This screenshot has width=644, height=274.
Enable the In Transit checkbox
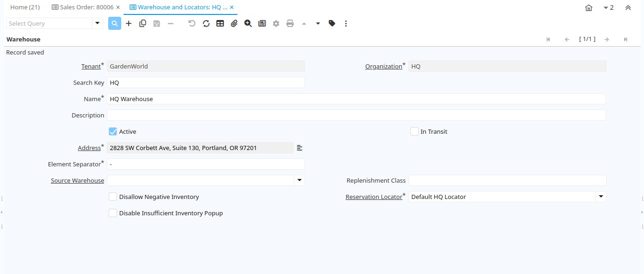[x=415, y=131]
